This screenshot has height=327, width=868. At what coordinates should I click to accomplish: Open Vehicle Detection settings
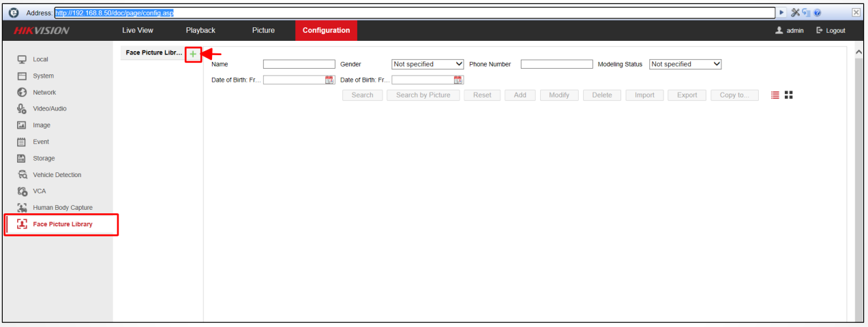[x=57, y=175]
